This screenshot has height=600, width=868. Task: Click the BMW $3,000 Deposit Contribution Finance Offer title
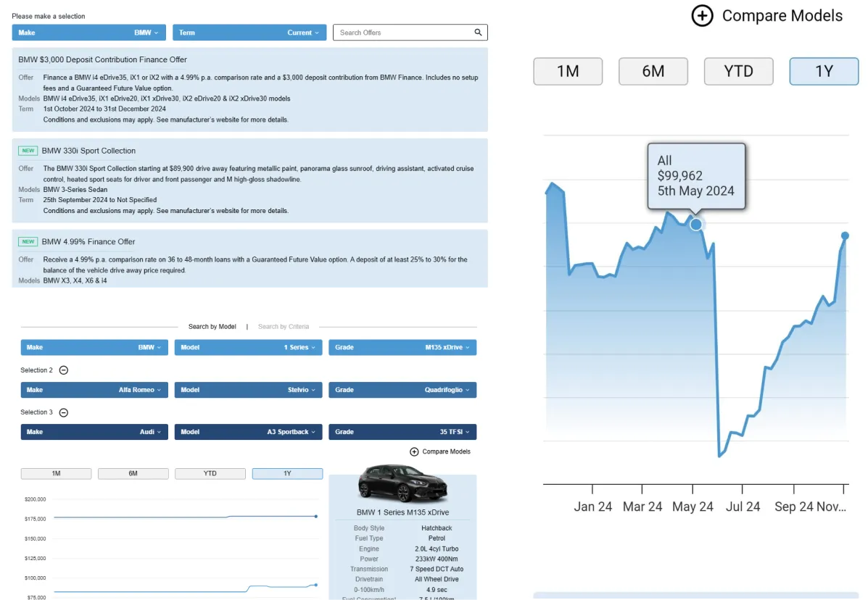(x=102, y=59)
